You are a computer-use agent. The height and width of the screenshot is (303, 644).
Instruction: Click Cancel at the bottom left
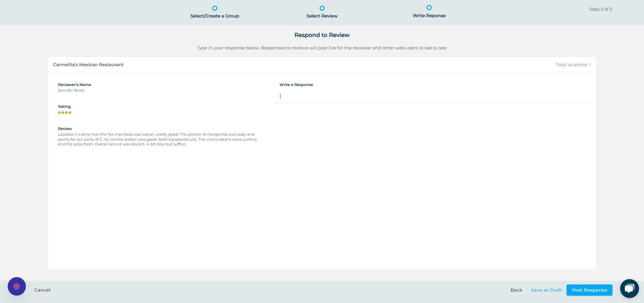(x=42, y=290)
